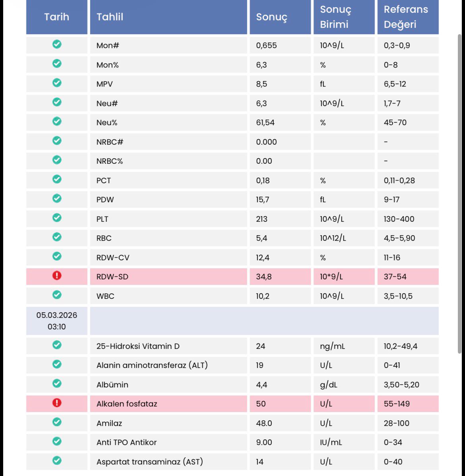This screenshot has width=465, height=476.
Task: Click the Tarih column header
Action: (57, 17)
